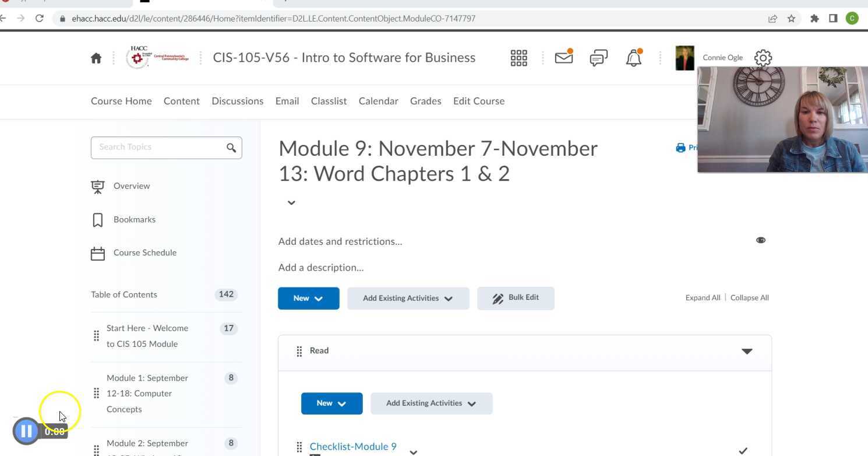Pause the screen recording playback

[x=26, y=431]
